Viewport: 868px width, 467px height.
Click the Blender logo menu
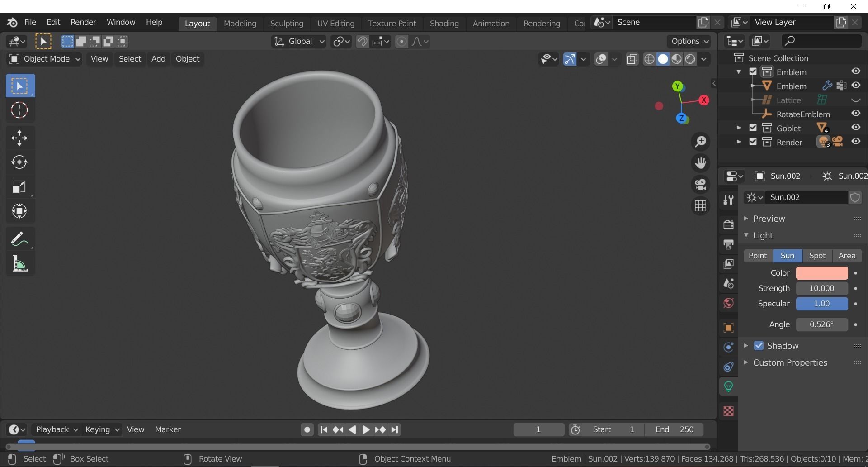click(12, 22)
